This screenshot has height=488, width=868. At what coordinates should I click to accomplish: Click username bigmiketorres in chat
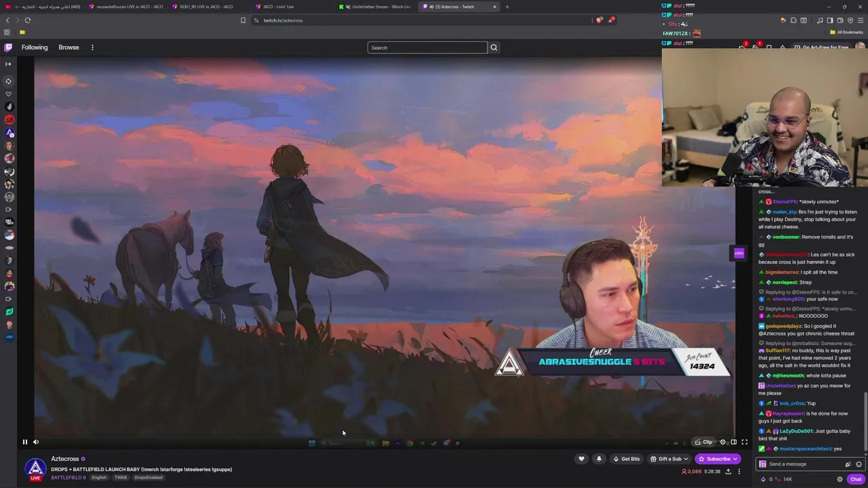tap(782, 272)
